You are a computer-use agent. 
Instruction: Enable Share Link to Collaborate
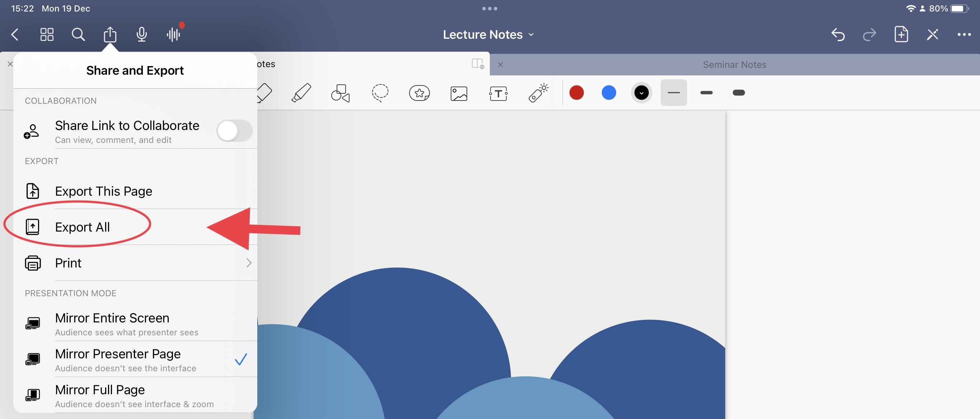(234, 131)
